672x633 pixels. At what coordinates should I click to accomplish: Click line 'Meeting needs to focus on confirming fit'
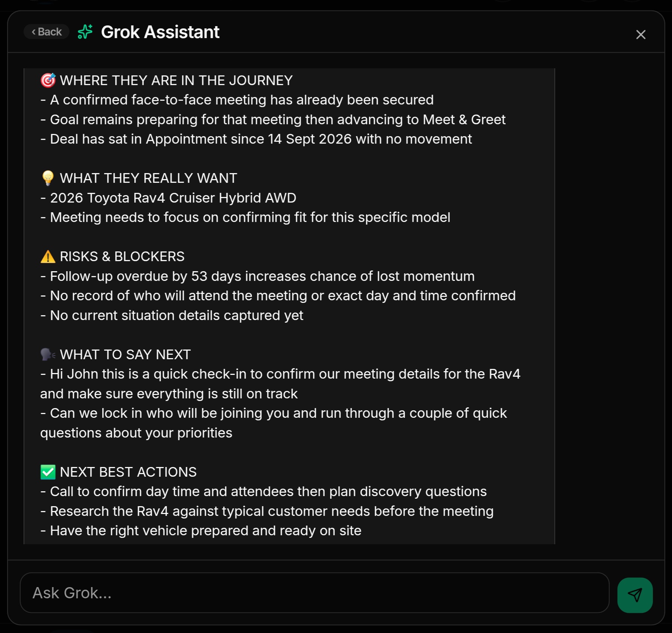pyautogui.click(x=245, y=217)
